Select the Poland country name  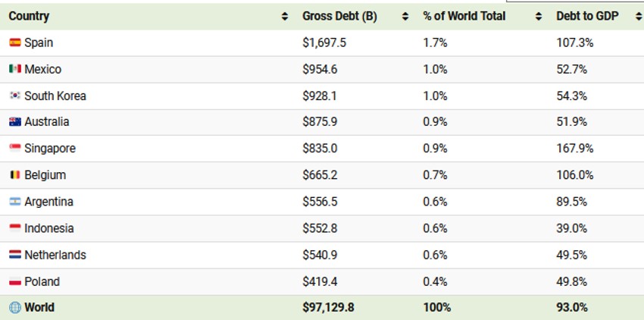pos(42,282)
